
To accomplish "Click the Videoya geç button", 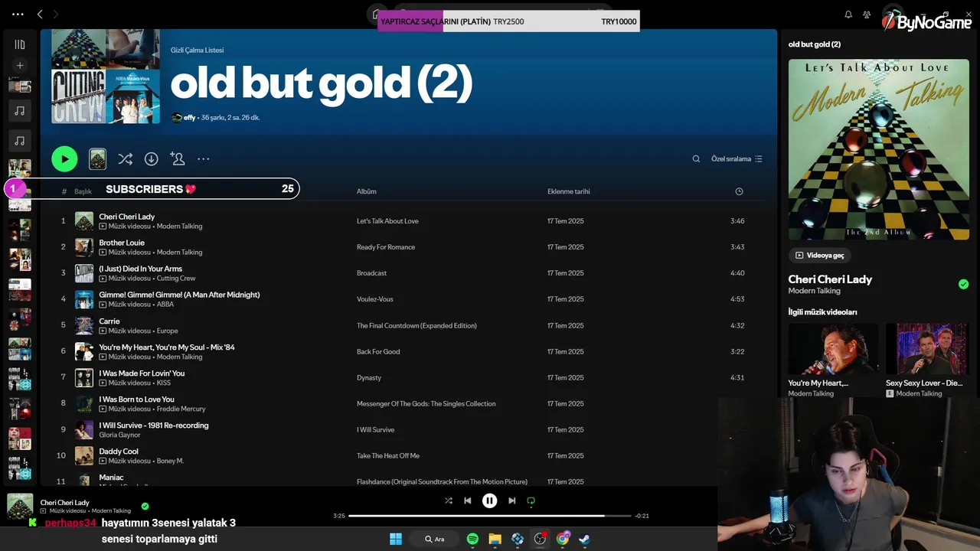I will tap(820, 256).
